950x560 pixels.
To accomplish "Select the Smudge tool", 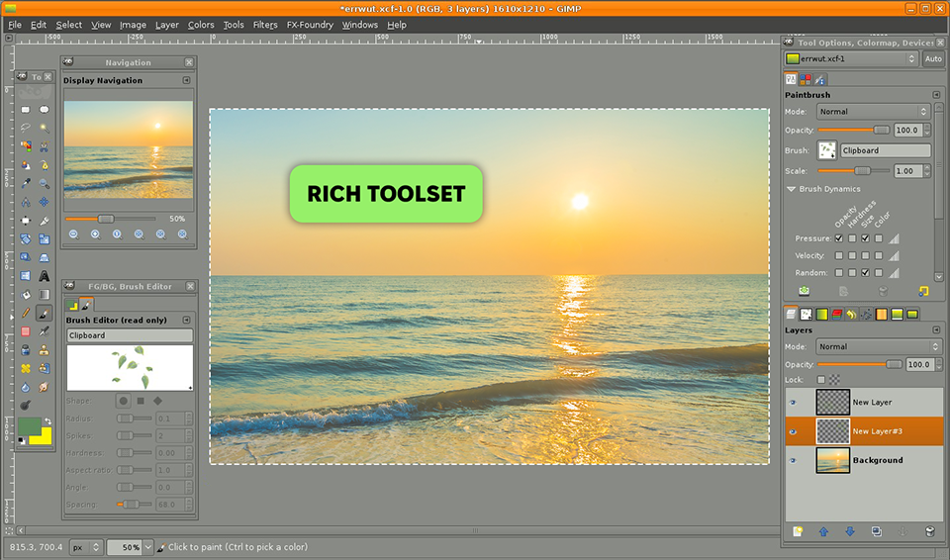I will [45, 387].
